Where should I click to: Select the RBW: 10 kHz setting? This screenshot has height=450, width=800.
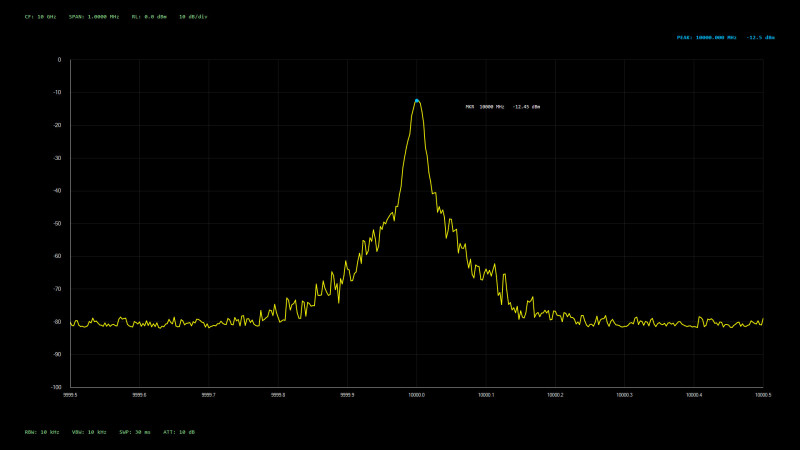click(x=42, y=431)
